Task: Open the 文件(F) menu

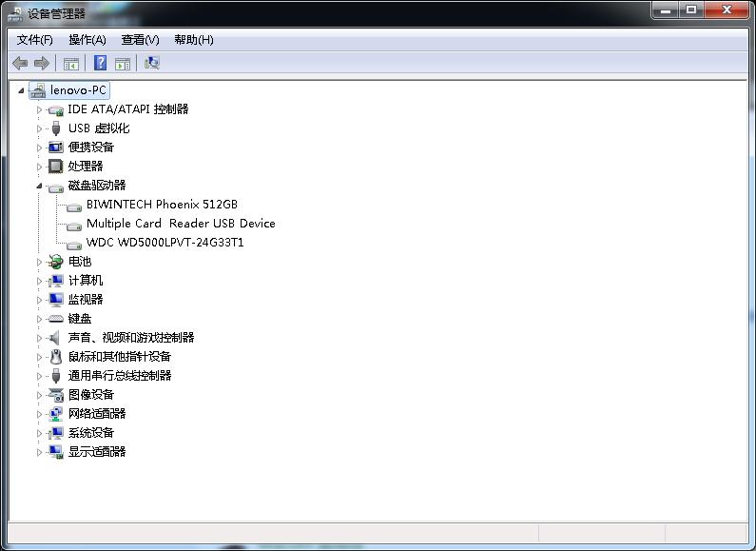Action: (x=35, y=40)
